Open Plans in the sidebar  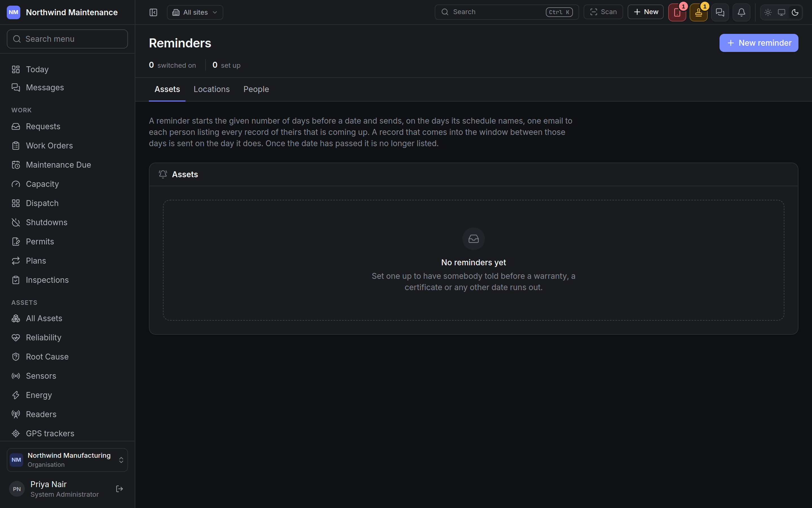[67, 261]
